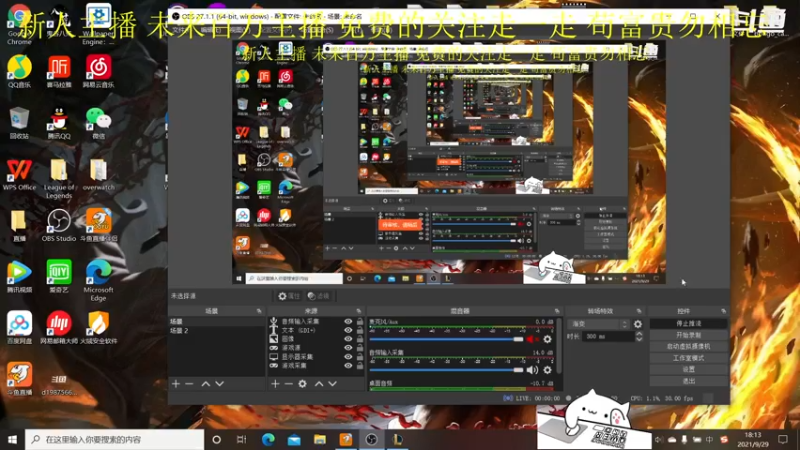Launch the OBS Studio desktop shortcut

[59, 225]
